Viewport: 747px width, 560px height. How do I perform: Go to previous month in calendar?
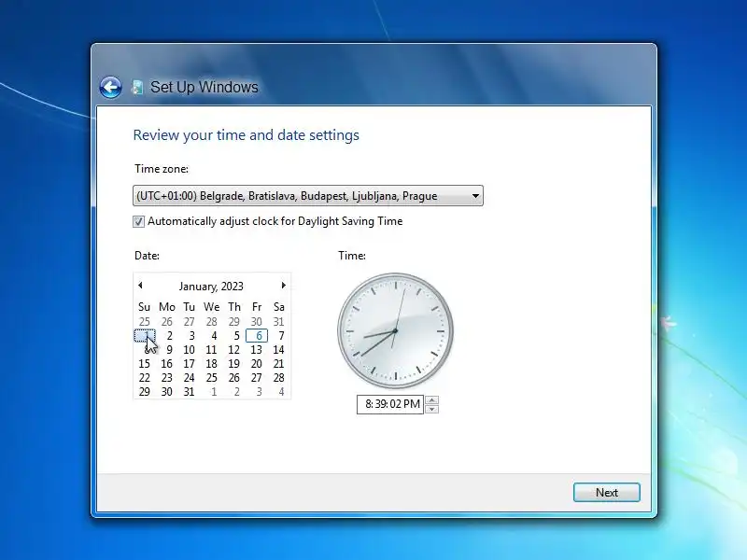140,286
